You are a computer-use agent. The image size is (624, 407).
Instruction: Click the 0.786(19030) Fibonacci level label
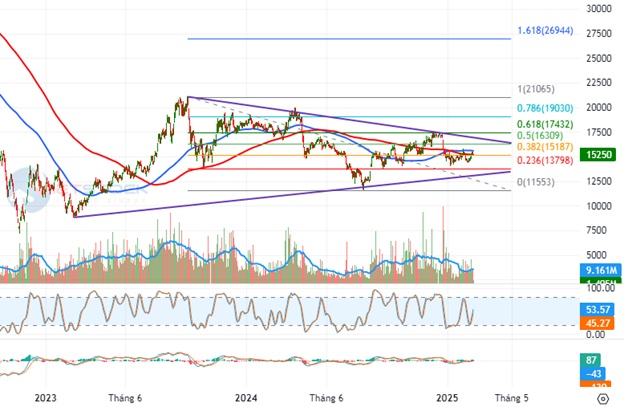coord(544,107)
